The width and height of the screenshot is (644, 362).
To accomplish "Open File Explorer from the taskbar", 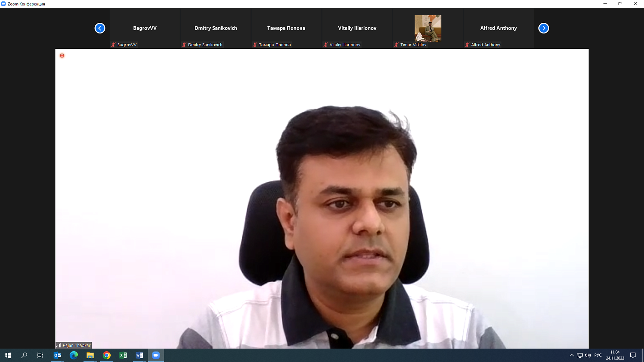I will tap(90, 355).
